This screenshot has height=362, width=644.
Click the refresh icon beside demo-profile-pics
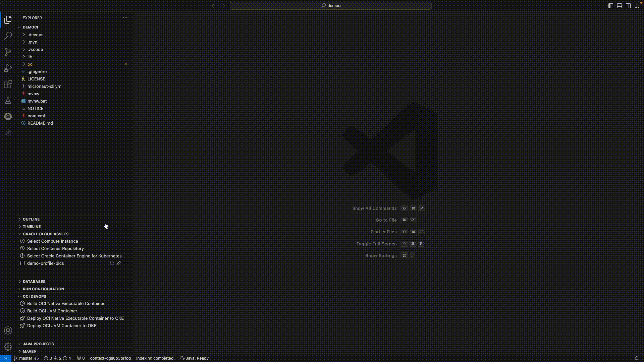tap(112, 263)
